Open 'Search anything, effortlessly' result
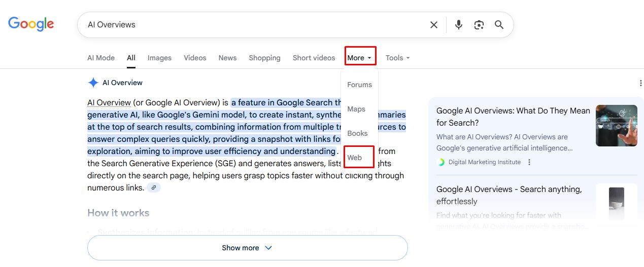The width and height of the screenshot is (644, 267). point(509,195)
